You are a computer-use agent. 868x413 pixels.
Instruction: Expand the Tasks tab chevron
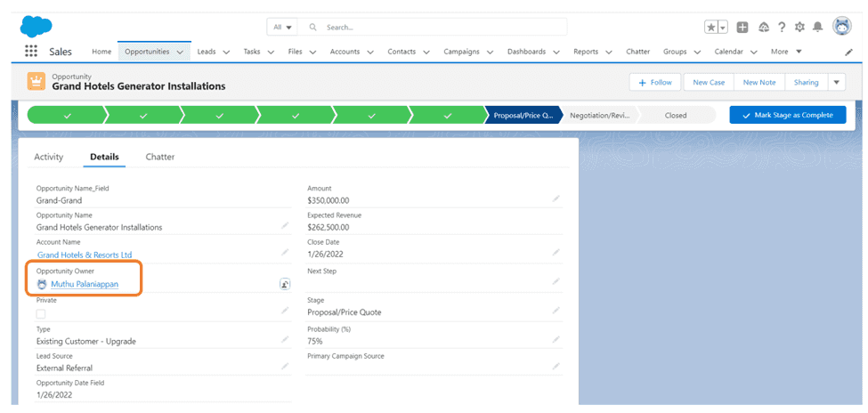(x=271, y=52)
